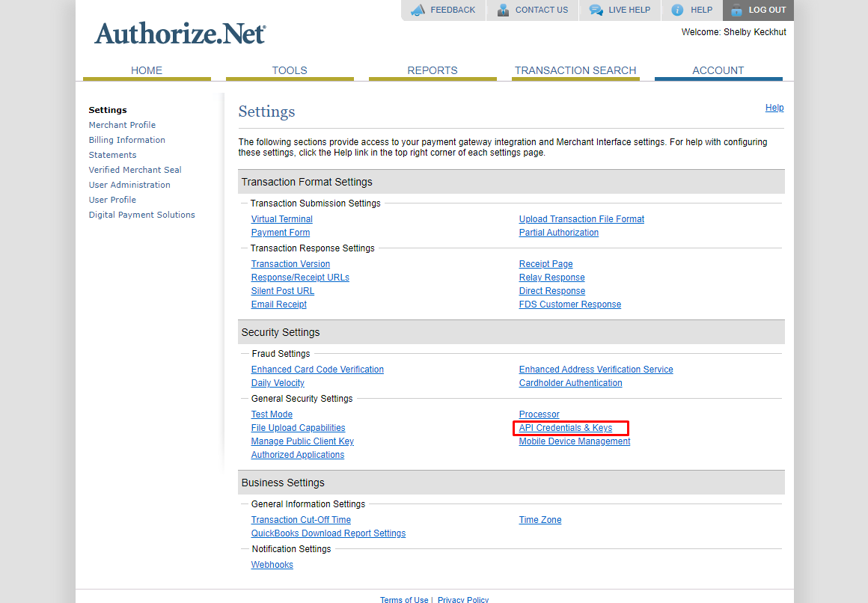The width and height of the screenshot is (868, 603).
Task: Open the Silent Post URL link
Action: point(282,291)
